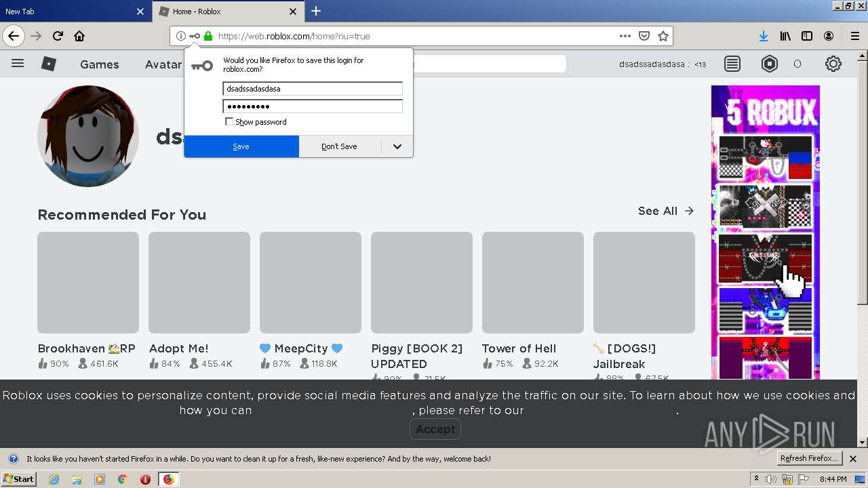Open Roblox settings gear icon
868x488 pixels.
click(x=833, y=64)
